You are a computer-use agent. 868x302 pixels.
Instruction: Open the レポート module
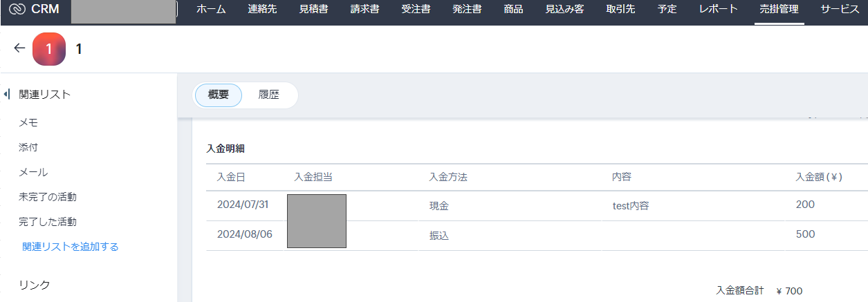click(x=719, y=10)
